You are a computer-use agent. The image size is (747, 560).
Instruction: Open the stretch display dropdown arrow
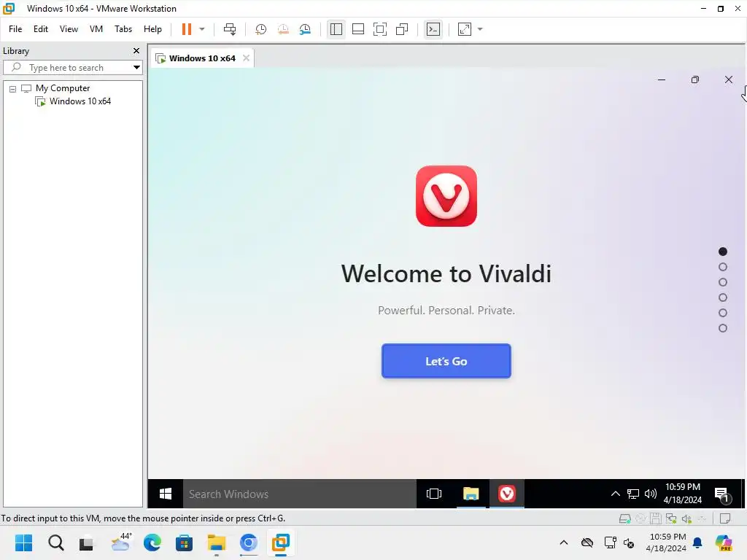tap(480, 29)
